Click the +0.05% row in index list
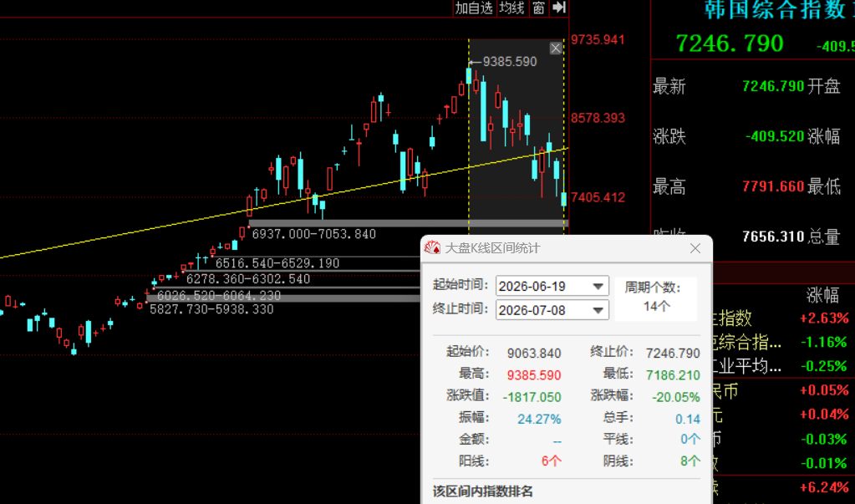This screenshot has width=855, height=504. click(784, 390)
